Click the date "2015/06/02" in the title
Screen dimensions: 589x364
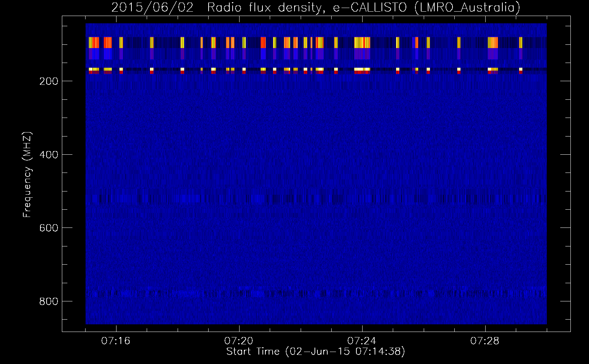tap(153, 7)
